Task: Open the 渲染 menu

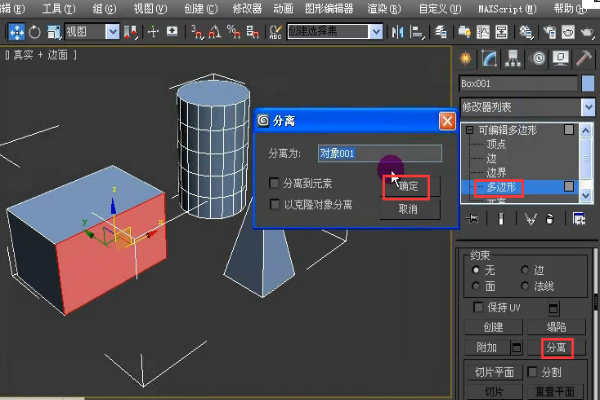Action: 384,8
